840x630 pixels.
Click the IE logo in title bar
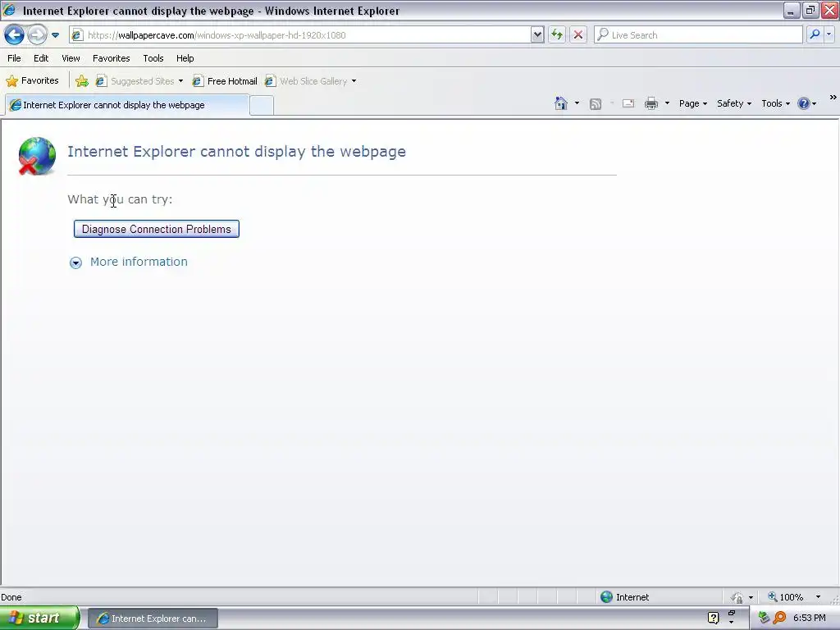pyautogui.click(x=10, y=10)
